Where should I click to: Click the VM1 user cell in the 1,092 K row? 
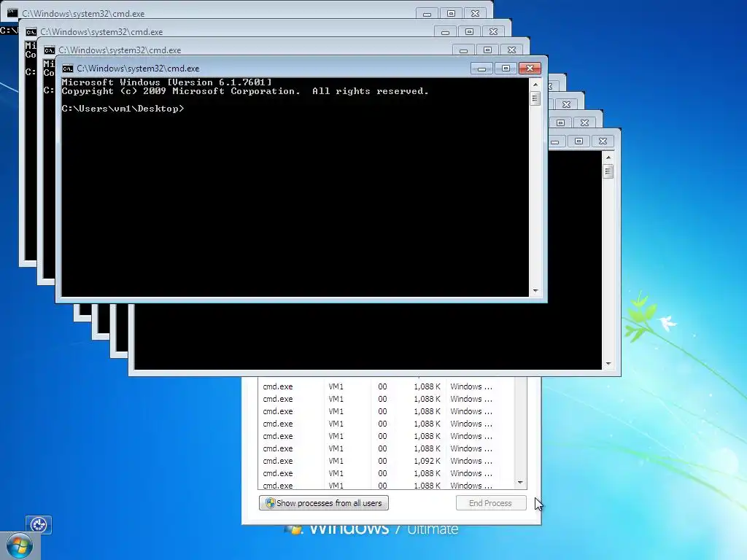coord(336,461)
